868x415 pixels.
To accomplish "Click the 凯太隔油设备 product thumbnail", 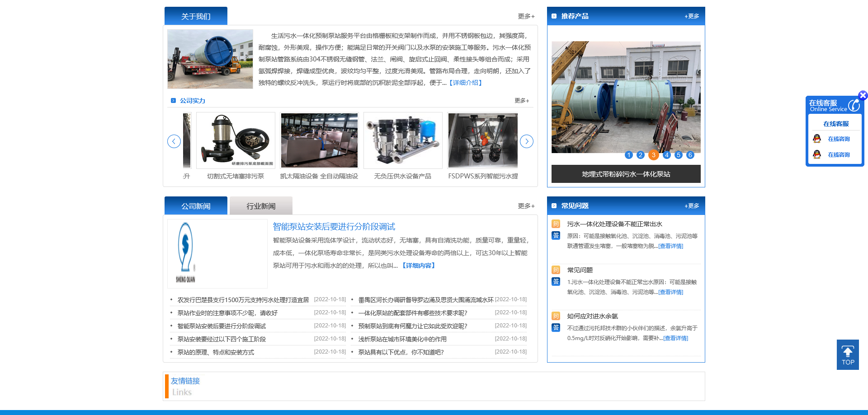I will click(x=319, y=140).
